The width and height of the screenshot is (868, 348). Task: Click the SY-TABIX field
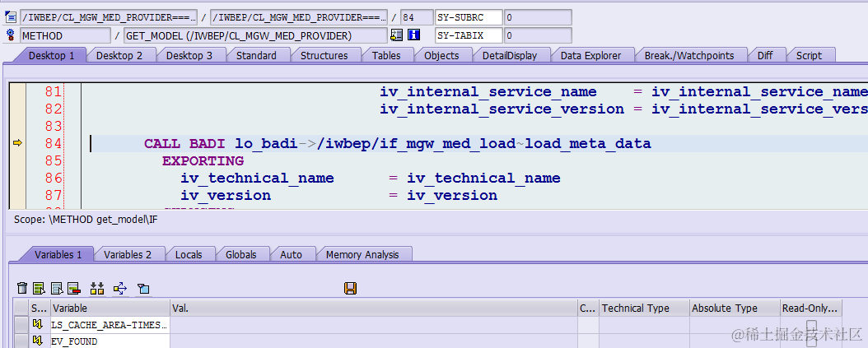[x=469, y=36]
